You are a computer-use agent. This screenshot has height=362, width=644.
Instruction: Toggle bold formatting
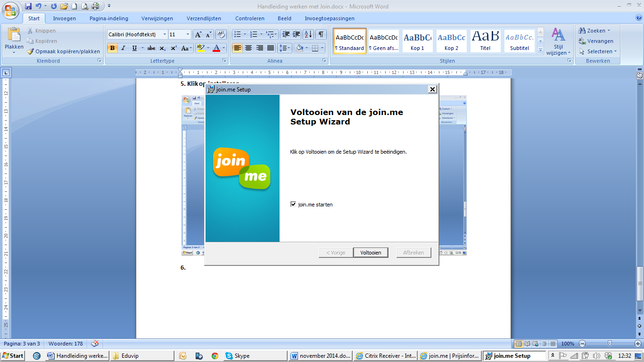coord(112,48)
